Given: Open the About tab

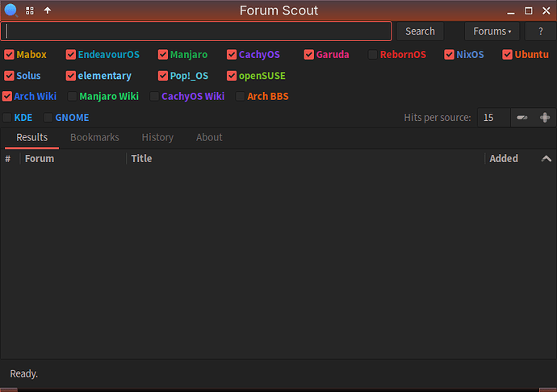Looking at the screenshot, I should [209, 138].
